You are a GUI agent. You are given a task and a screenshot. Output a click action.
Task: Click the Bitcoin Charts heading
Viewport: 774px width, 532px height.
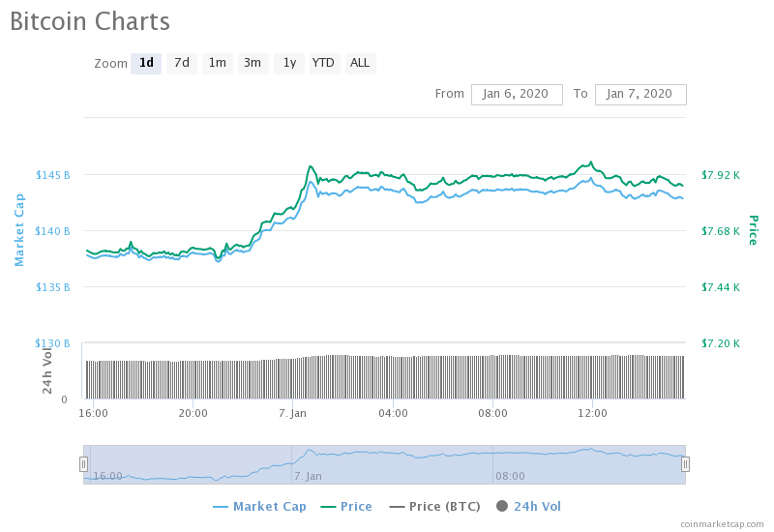[x=90, y=21]
